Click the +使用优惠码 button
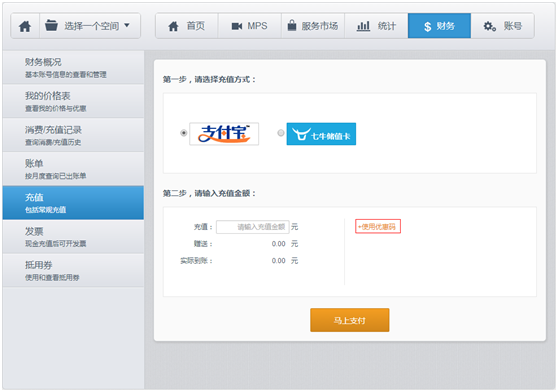 pos(378,226)
